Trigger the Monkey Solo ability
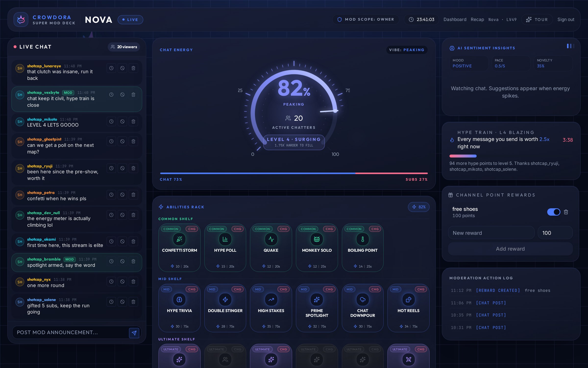Image resolution: width=588 pixels, height=368 pixels. pyautogui.click(x=317, y=248)
